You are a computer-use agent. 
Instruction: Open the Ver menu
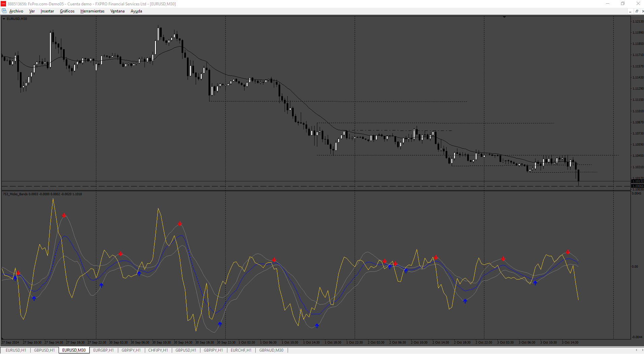tap(32, 11)
